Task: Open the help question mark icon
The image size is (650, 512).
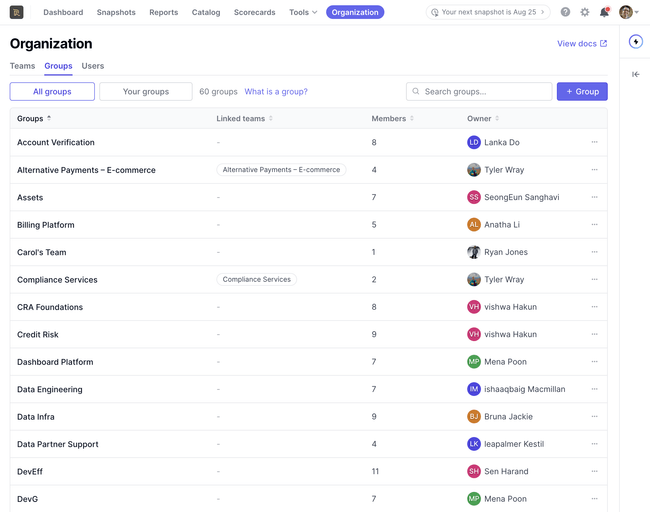Action: point(565,12)
